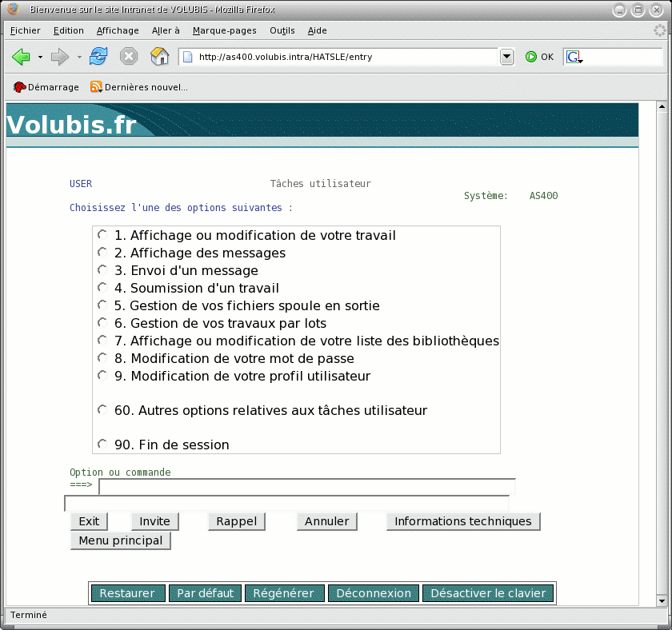The image size is (672, 630).
Task: Click the Invite button
Action: coord(154,521)
